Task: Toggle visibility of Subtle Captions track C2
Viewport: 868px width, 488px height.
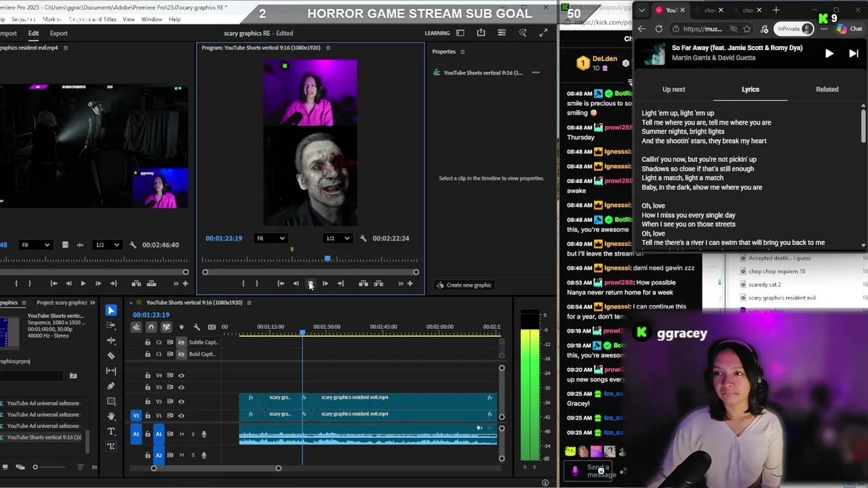Action: tap(181, 342)
